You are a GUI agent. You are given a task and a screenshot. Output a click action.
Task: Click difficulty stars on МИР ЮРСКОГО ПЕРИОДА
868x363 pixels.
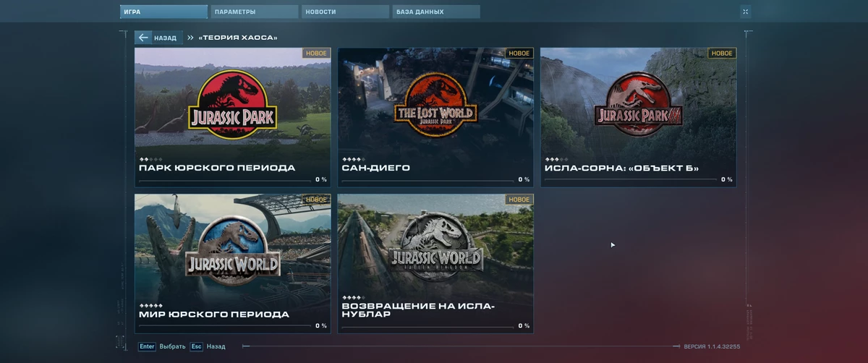click(x=150, y=305)
